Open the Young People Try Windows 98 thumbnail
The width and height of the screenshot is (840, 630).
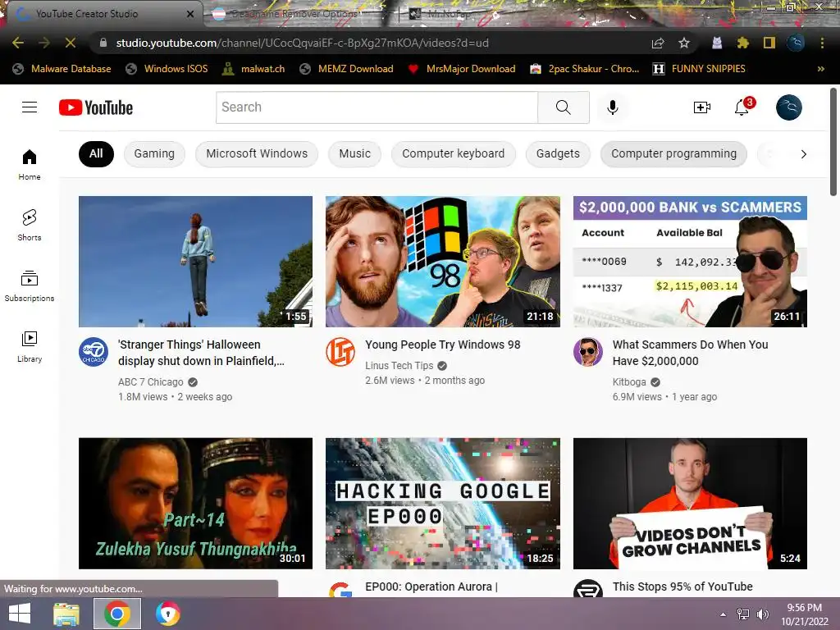[x=443, y=262]
